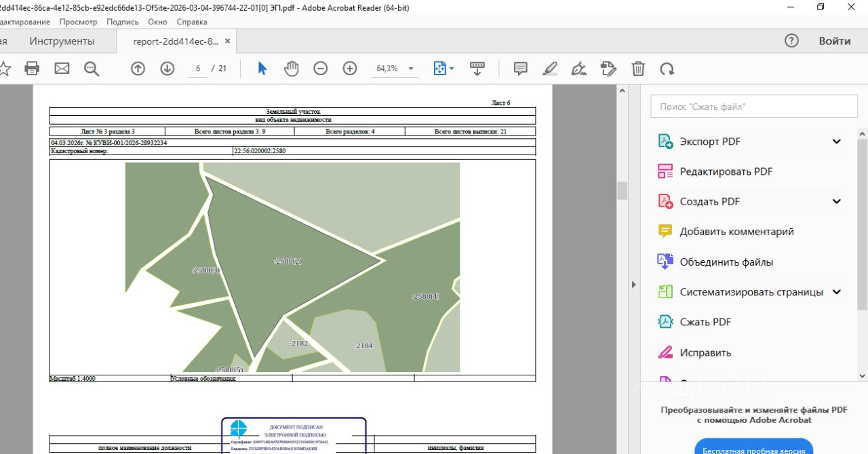Screen dimensions: 868x454
Task: Expand the Экспорт PDF section
Action: [836, 142]
